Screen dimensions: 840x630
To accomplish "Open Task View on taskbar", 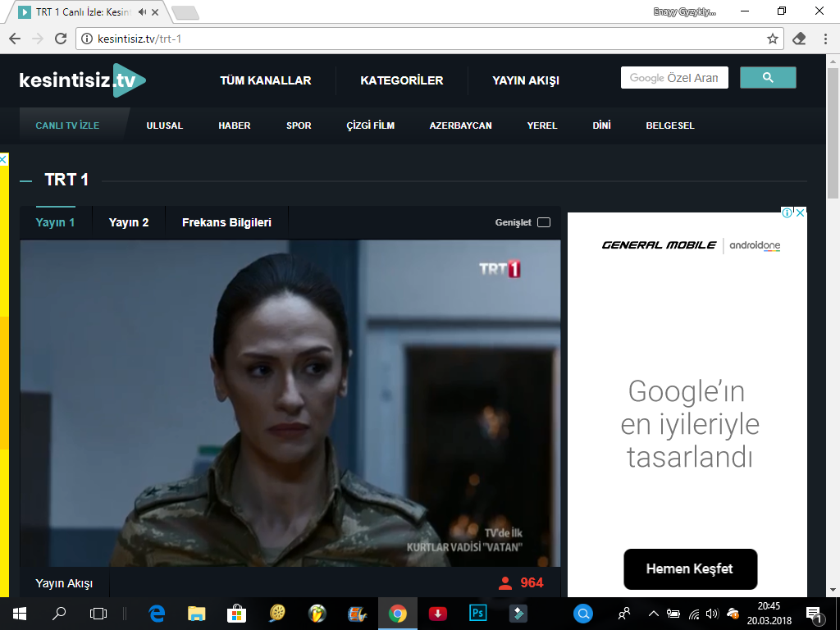I will click(x=98, y=614).
